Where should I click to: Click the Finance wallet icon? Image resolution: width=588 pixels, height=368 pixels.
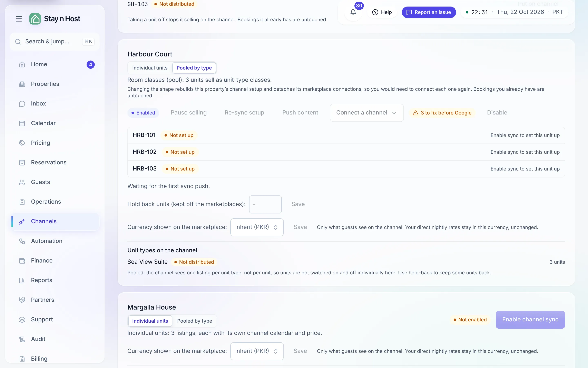click(22, 261)
